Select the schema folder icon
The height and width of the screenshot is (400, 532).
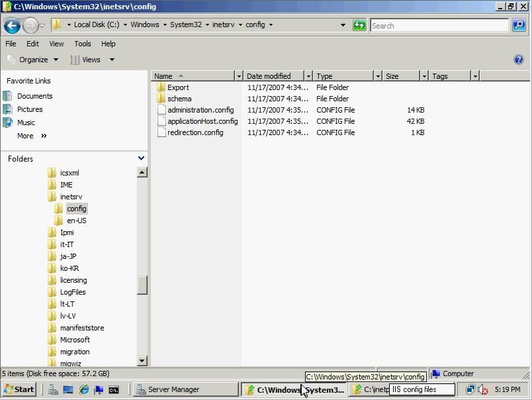(x=161, y=99)
